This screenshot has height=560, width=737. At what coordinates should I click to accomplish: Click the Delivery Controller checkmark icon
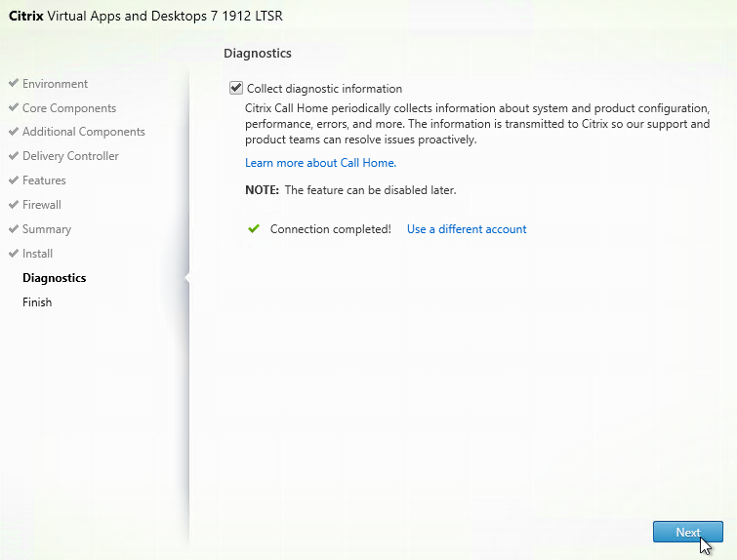tap(14, 156)
